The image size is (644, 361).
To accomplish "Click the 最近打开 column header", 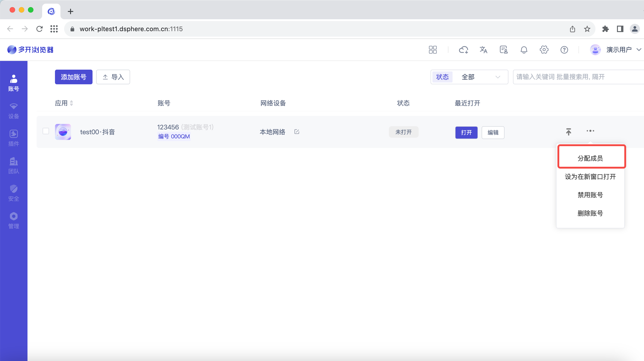I will click(x=467, y=103).
